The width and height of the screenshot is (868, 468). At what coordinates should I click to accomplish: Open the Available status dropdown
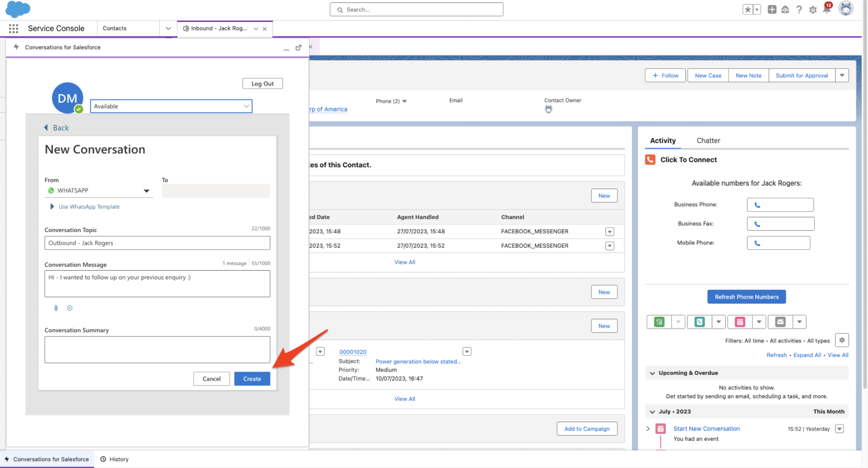tap(171, 106)
